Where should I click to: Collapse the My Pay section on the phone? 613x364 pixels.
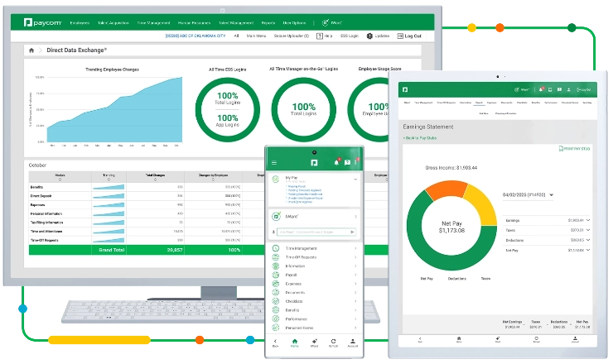[355, 178]
